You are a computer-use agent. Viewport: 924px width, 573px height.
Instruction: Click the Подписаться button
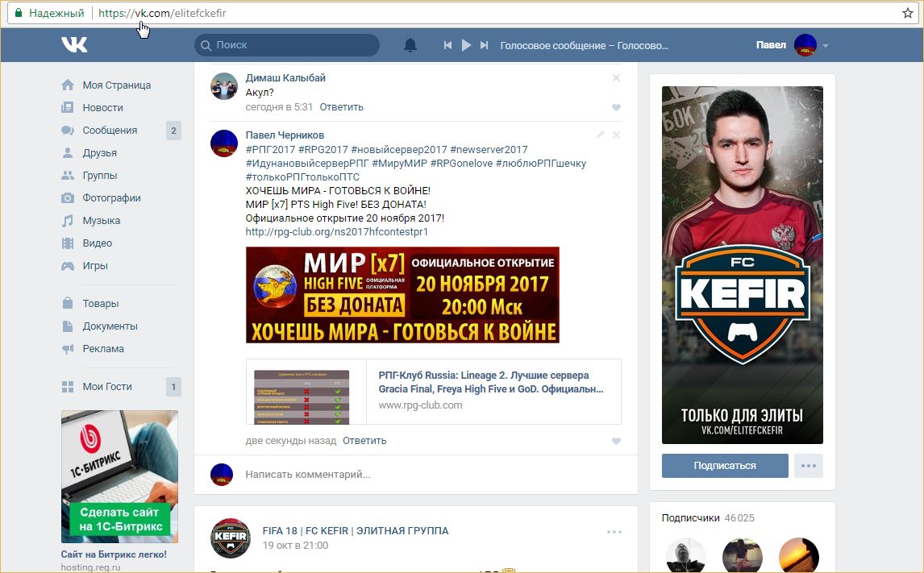724,466
